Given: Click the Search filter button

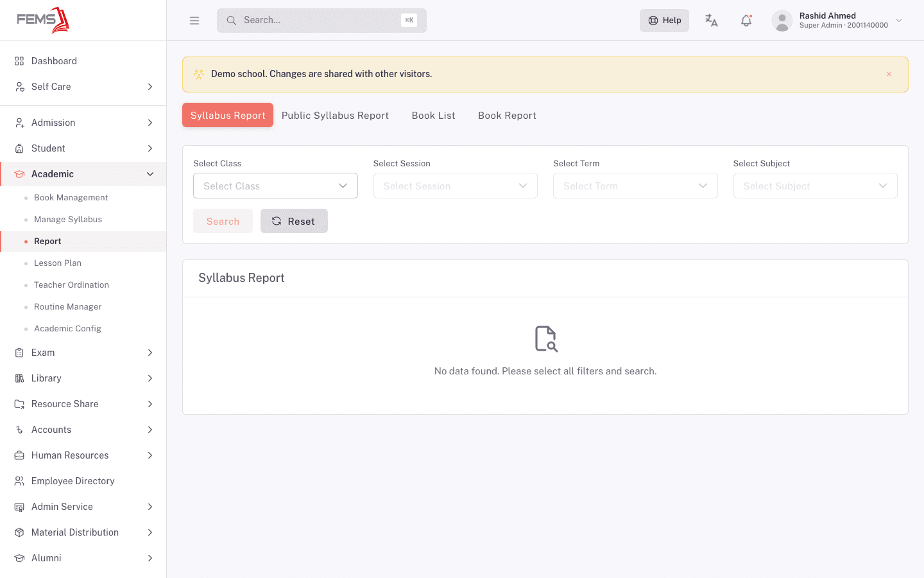Looking at the screenshot, I should (223, 221).
